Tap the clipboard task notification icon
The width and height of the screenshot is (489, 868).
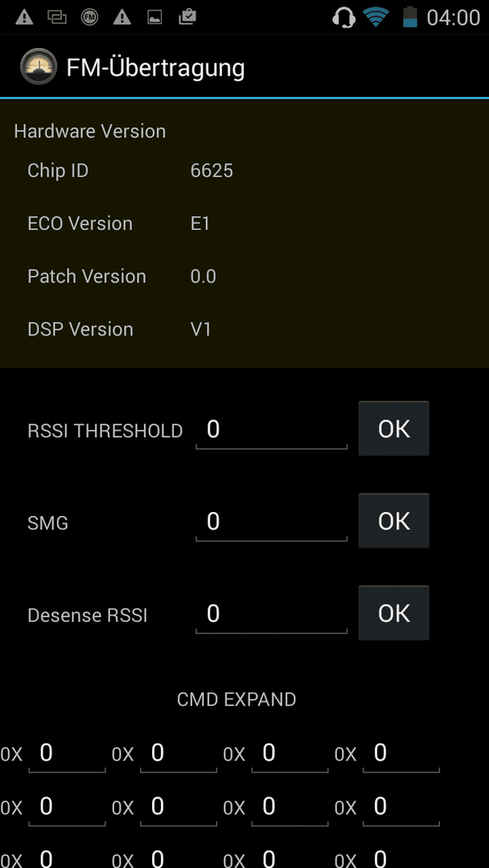point(187,18)
